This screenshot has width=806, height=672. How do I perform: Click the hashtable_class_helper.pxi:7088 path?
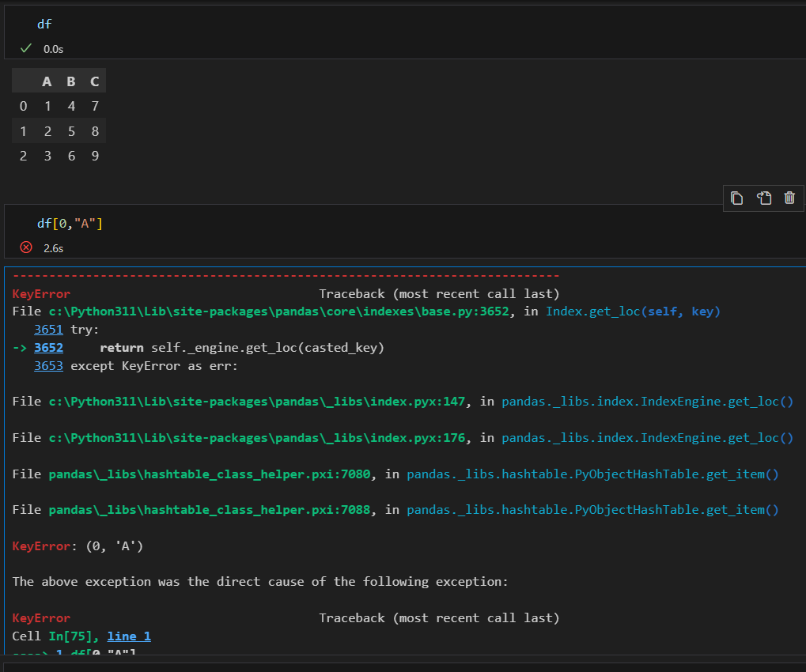(209, 510)
